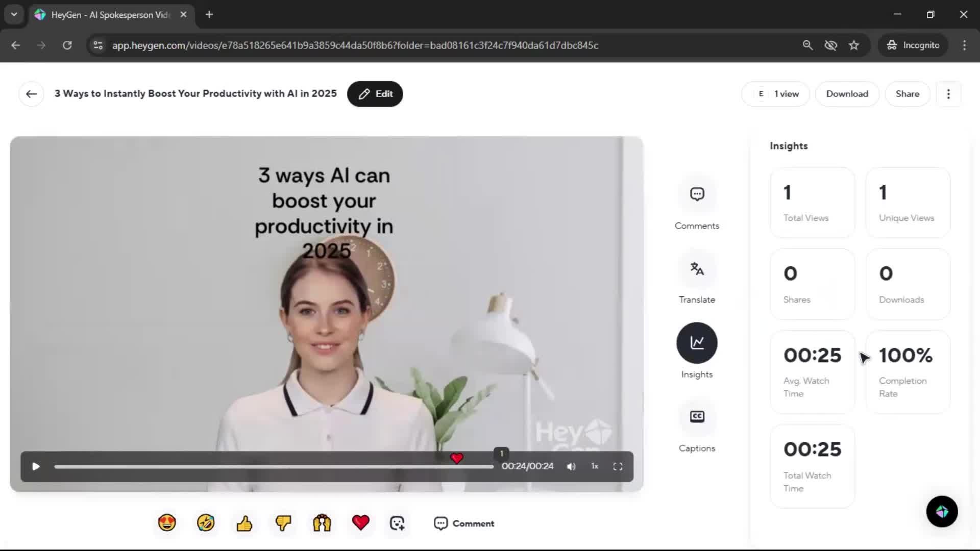
Task: Open the three-dot more options menu
Action: [948, 94]
